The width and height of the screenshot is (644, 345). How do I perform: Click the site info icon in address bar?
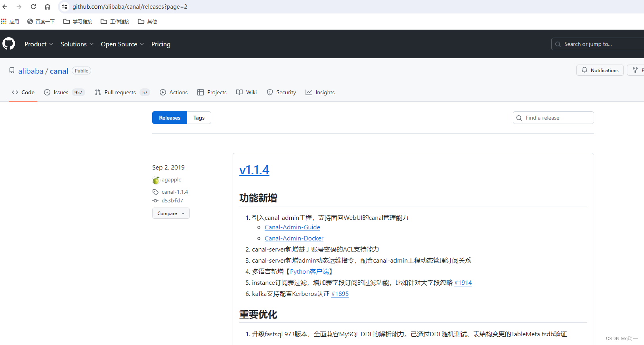coord(65,7)
